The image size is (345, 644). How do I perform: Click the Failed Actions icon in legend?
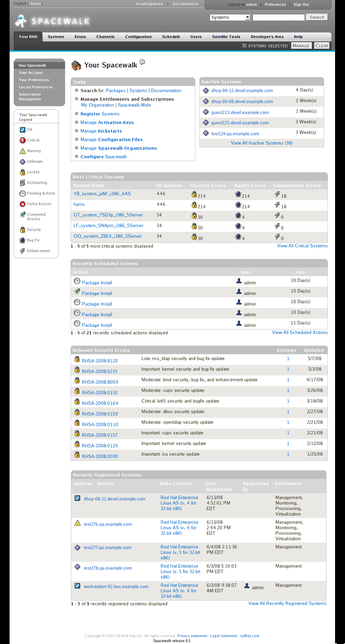23,204
